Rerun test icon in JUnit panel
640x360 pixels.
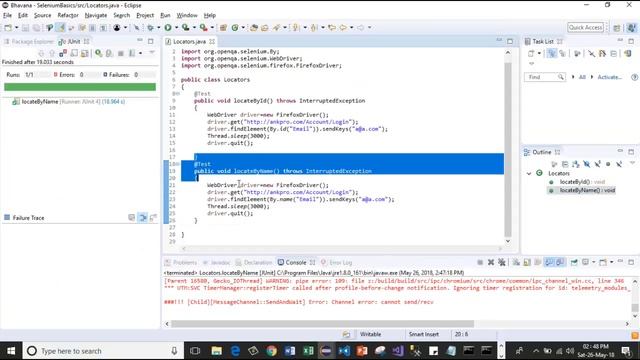pyautogui.click(x=98, y=53)
